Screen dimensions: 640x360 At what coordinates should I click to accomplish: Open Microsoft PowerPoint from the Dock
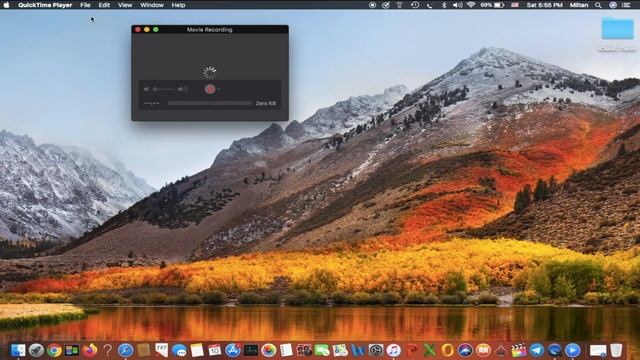(411, 350)
